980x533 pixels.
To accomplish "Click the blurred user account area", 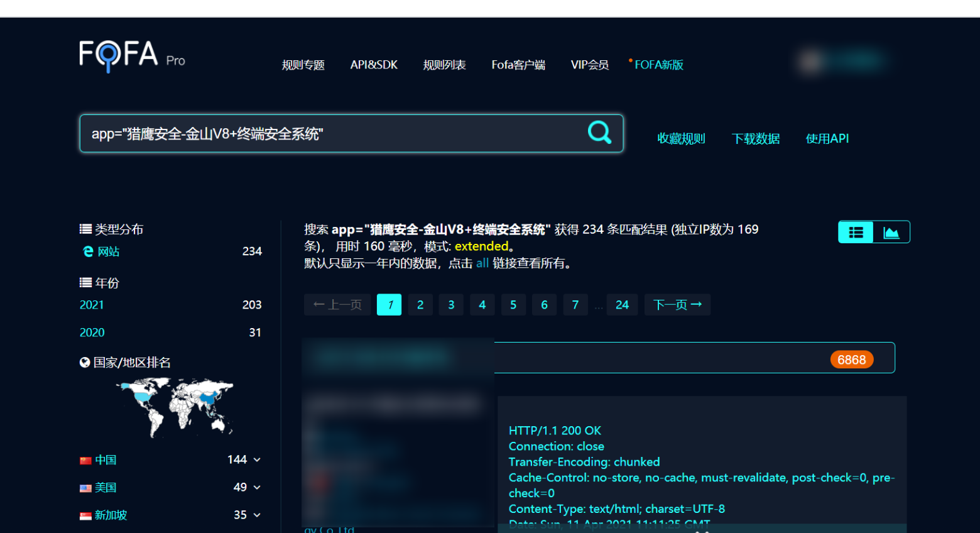I will (842, 61).
